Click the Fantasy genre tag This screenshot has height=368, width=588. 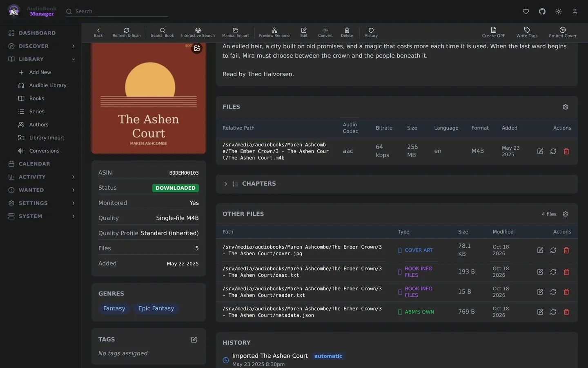114,308
